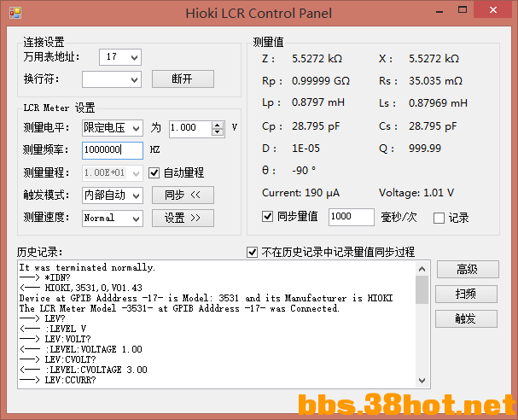Screen dimensions: 518x420
Task: Minimize the Hioki LCR Control Panel window
Action: point(439,10)
